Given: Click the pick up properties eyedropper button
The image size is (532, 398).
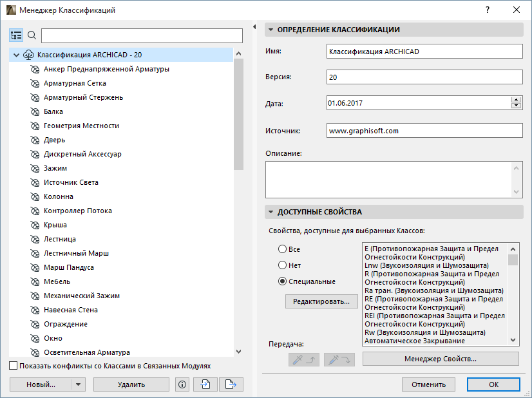Looking at the screenshot, I should click(304, 359).
